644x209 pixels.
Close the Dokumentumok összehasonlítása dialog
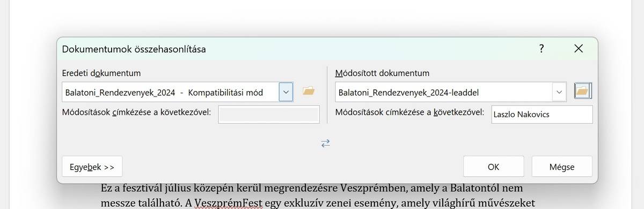coord(579,49)
